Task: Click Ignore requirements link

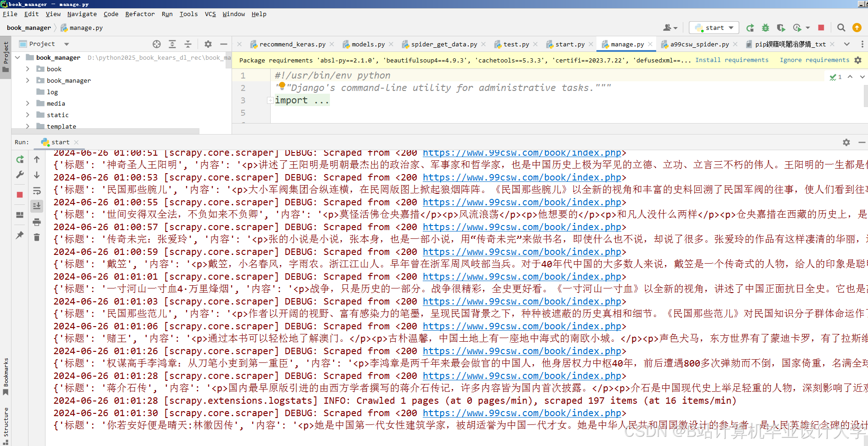Action: (815, 60)
